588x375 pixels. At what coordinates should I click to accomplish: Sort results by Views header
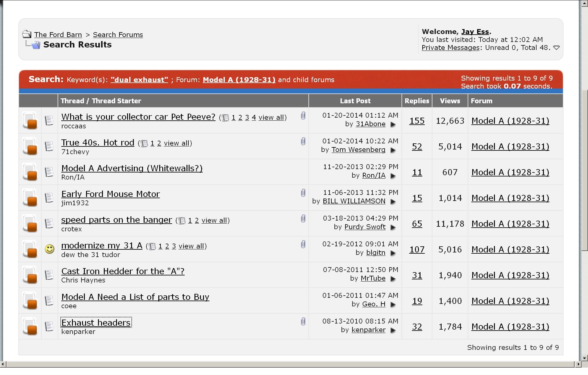(x=450, y=101)
